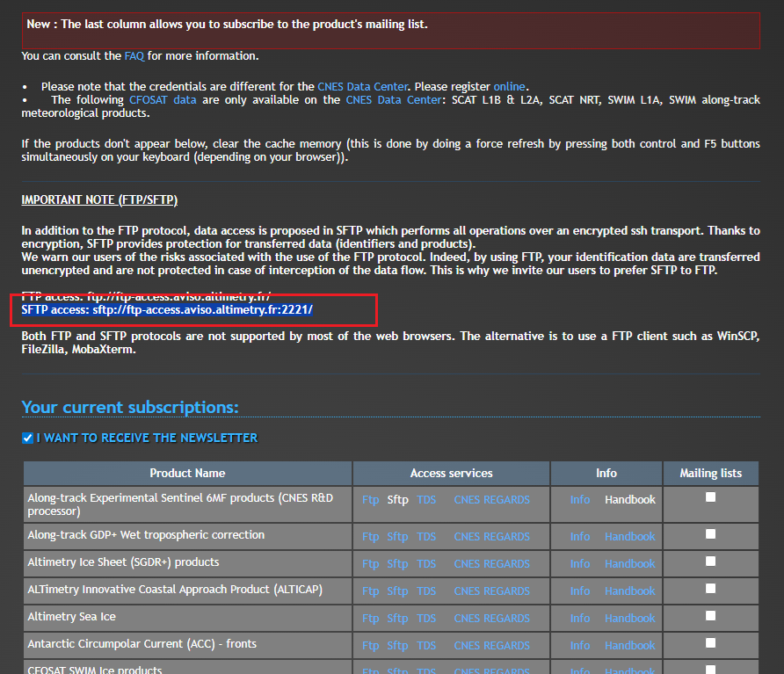Click the Product Name column header
The width and height of the screenshot is (784, 674).
[187, 473]
